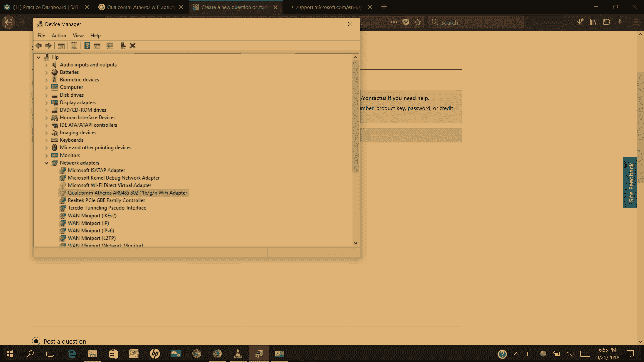The width and height of the screenshot is (644, 362).
Task: Click the Forward arrow in Device Manager toolbar
Action: (x=48, y=46)
